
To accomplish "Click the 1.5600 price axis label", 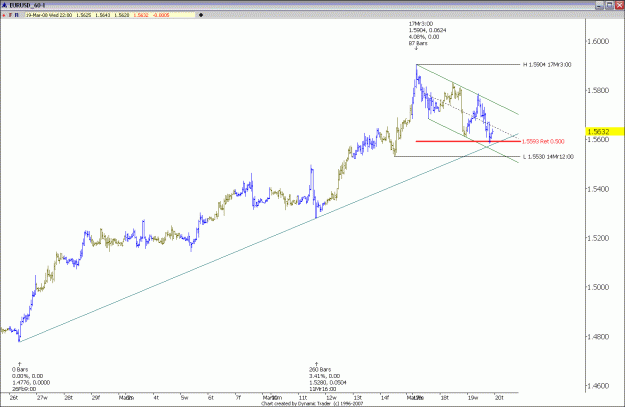I will pos(599,140).
